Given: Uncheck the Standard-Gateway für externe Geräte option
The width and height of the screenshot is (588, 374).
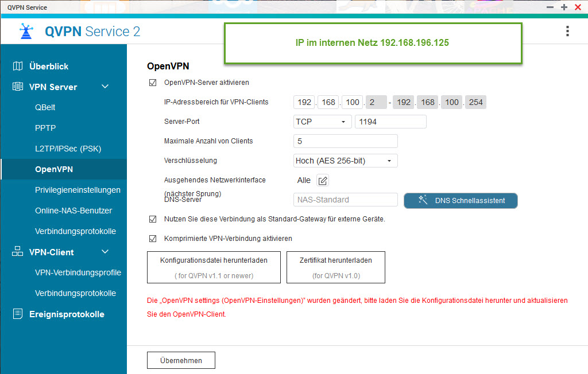Looking at the screenshot, I should point(152,219).
